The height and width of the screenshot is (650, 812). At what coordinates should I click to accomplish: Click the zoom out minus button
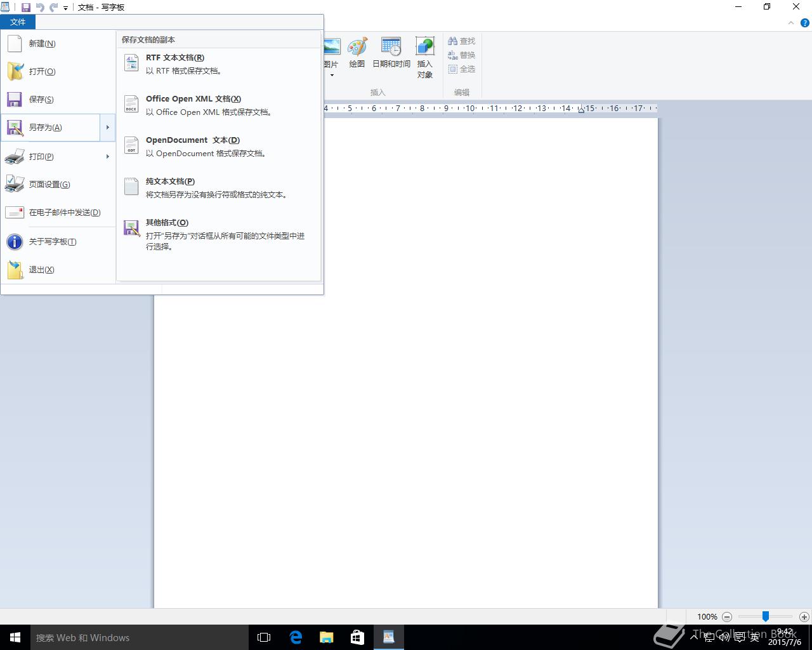pos(727,616)
